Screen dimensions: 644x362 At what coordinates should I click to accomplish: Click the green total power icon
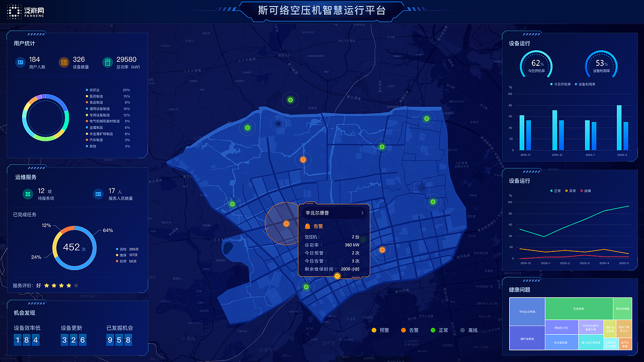click(x=107, y=62)
